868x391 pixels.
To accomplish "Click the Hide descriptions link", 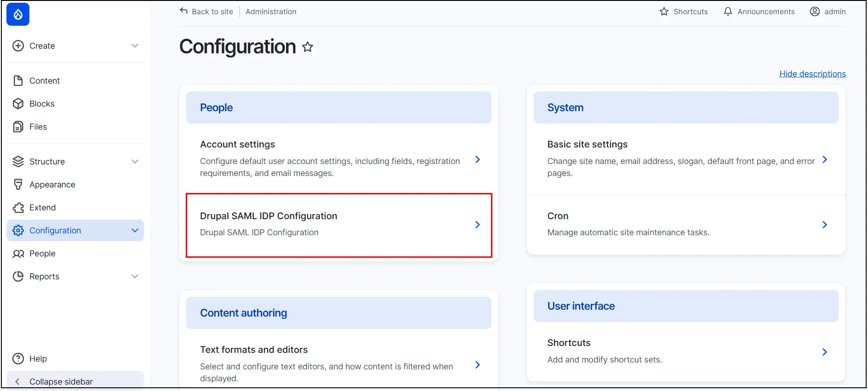I will coord(812,74).
